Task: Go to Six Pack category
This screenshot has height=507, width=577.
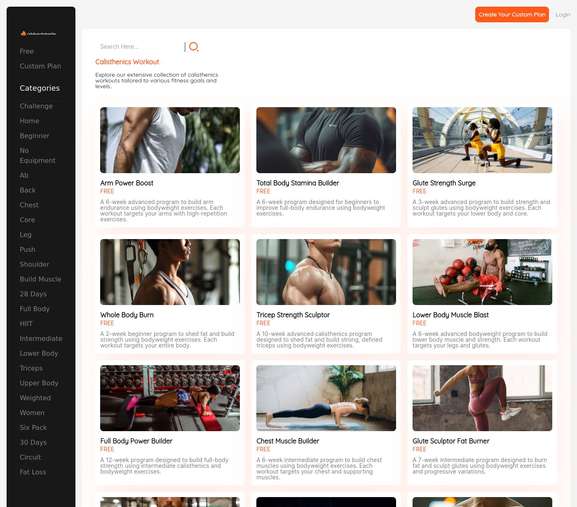Action: pyautogui.click(x=33, y=428)
